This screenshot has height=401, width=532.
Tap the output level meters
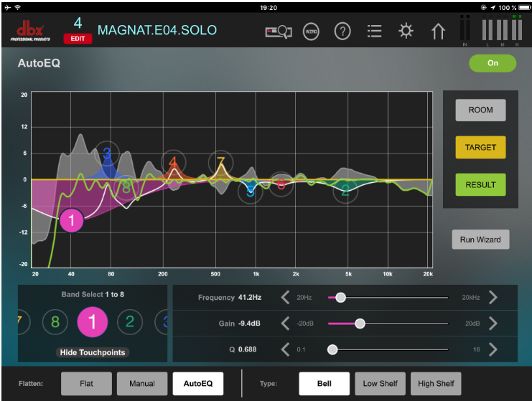[502, 31]
